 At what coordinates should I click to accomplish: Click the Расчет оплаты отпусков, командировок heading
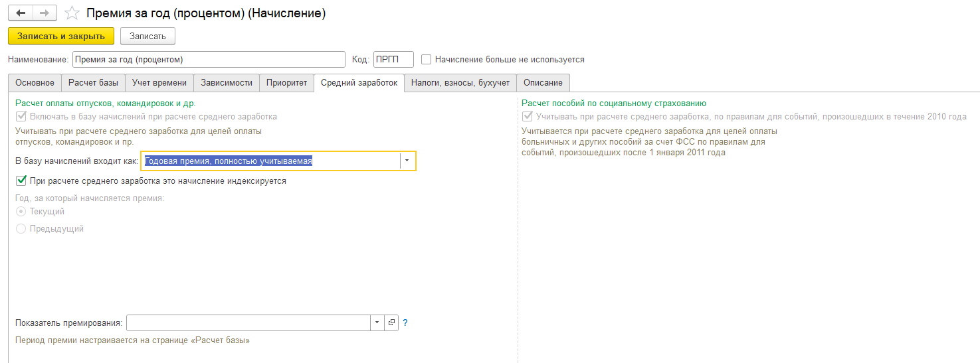pyautogui.click(x=106, y=104)
